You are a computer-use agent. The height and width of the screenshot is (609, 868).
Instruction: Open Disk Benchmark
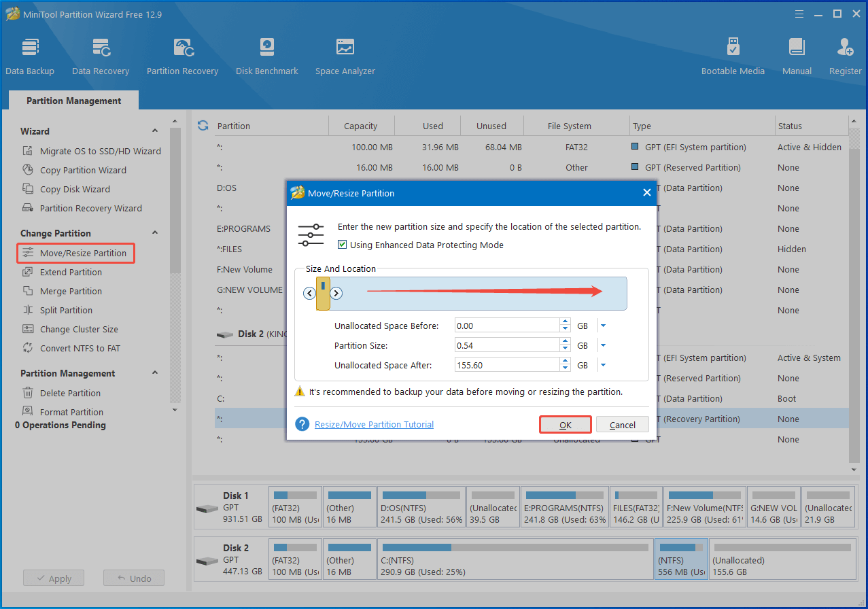click(x=267, y=56)
